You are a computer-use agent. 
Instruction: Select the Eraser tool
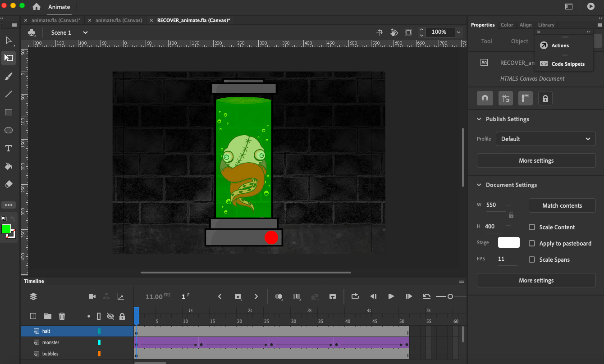(8, 184)
